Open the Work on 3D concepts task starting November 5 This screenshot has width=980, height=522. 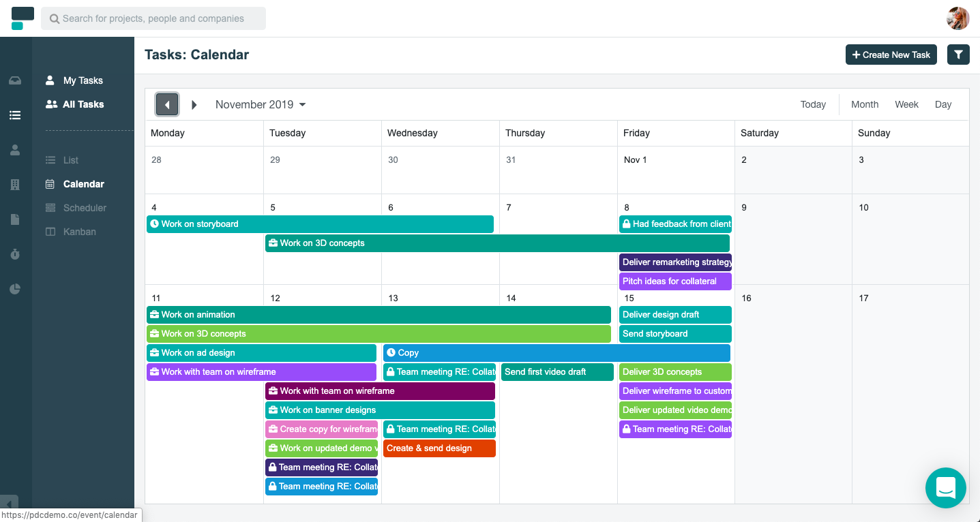tap(497, 243)
